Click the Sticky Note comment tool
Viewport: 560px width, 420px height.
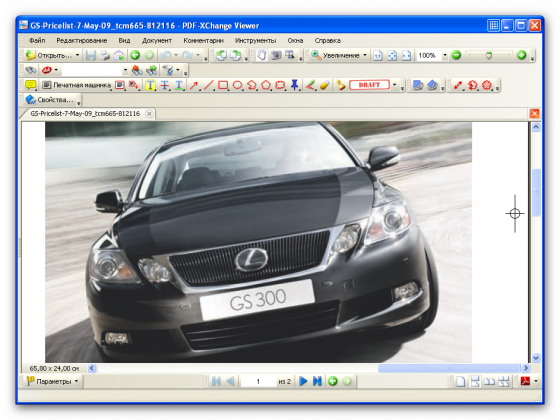(31, 85)
